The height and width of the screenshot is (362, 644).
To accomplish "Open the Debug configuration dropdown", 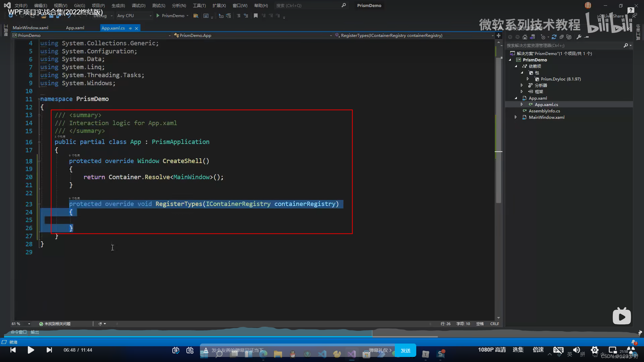I will click(103, 16).
